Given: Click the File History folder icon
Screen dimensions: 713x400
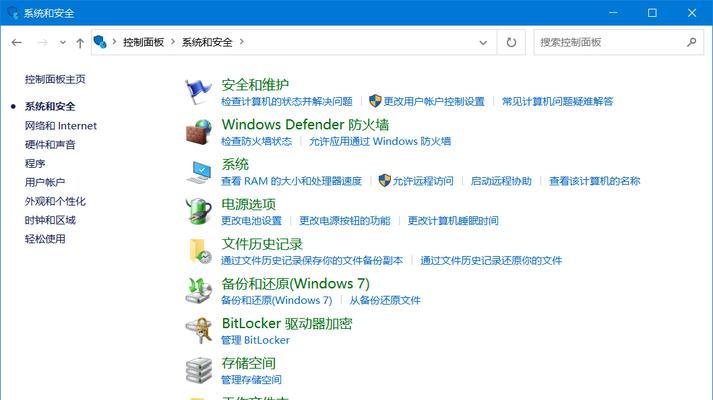Looking at the screenshot, I should pyautogui.click(x=200, y=251).
